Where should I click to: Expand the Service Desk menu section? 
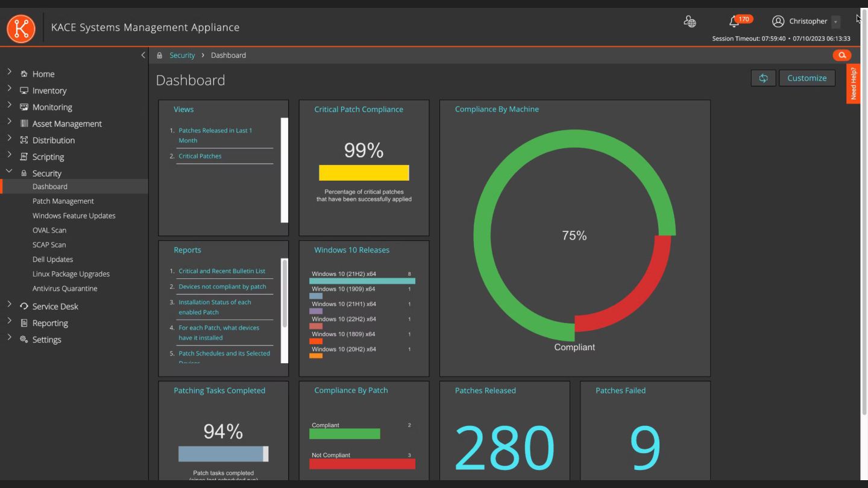[x=9, y=305]
